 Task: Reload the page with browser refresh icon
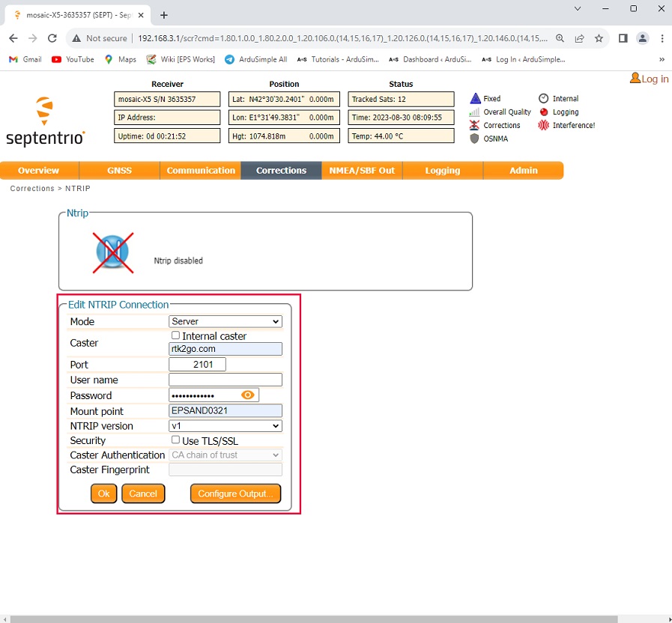pos(52,38)
